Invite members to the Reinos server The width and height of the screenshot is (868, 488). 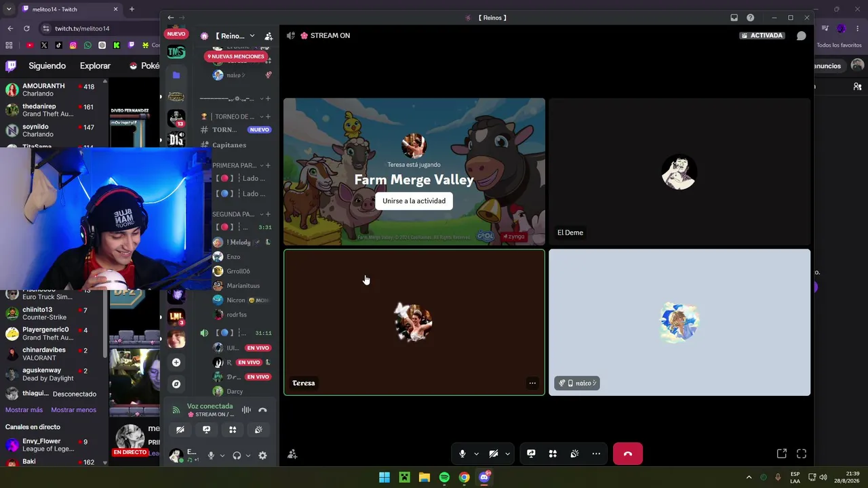tap(269, 36)
